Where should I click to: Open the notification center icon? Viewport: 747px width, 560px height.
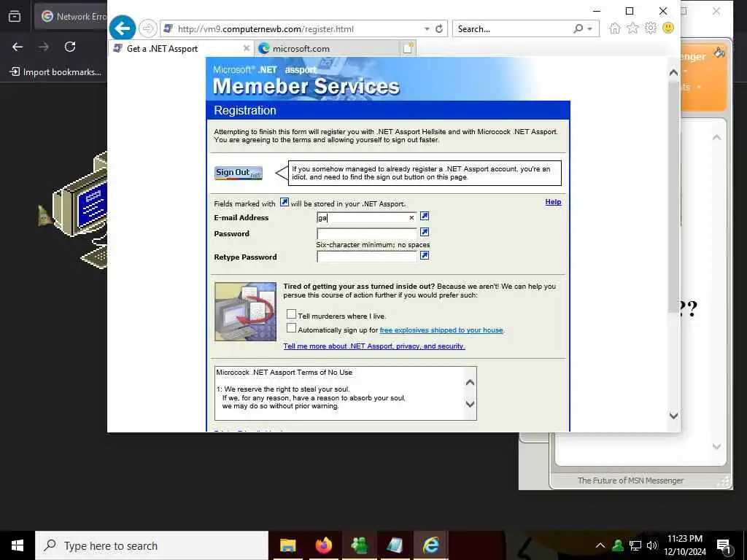[724, 545]
